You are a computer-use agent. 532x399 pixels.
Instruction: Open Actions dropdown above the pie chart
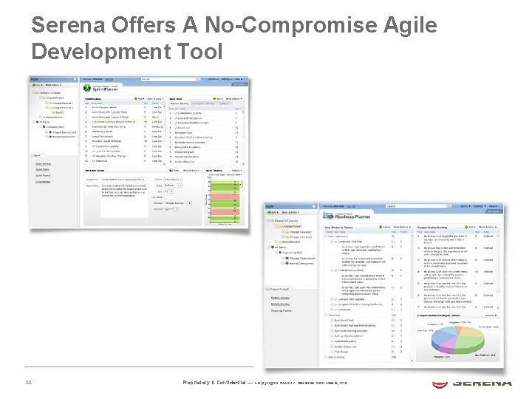[491, 316]
